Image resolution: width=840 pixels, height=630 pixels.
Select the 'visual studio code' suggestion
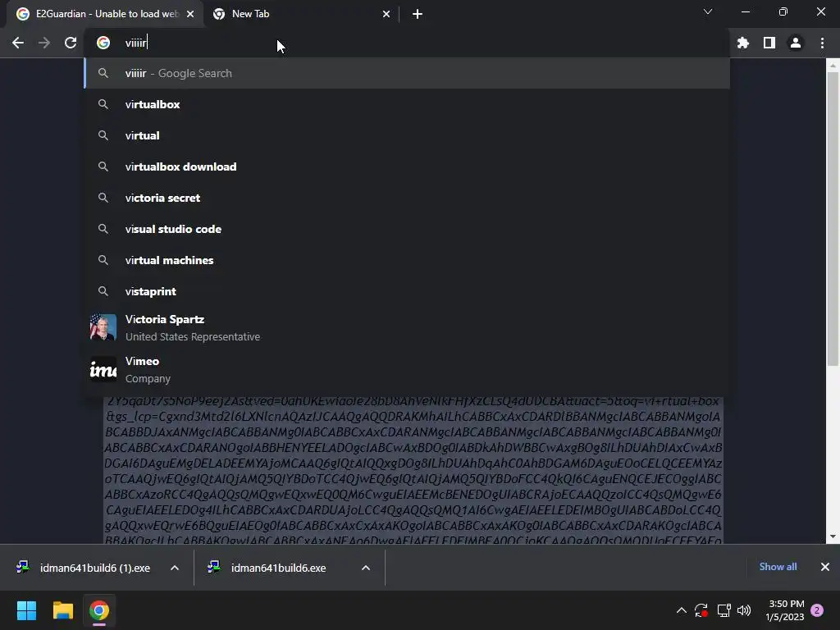pos(407,229)
